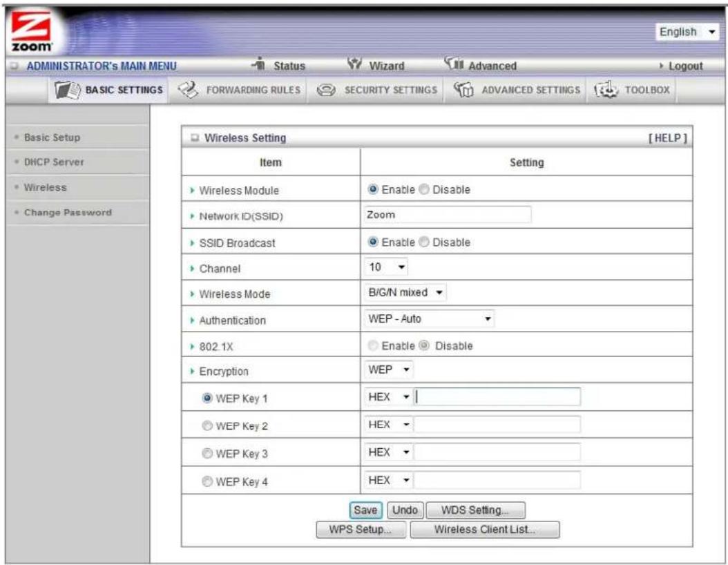728x565 pixels.
Task: Click the Security Settings icon
Action: point(326,90)
